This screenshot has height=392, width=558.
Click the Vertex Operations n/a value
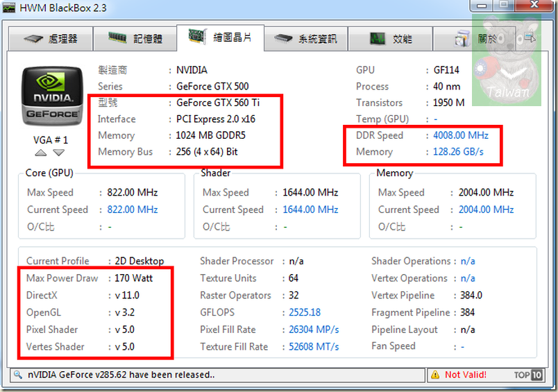pyautogui.click(x=468, y=278)
